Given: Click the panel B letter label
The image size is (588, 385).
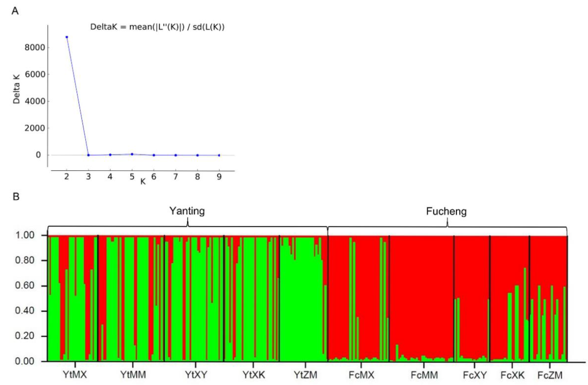Looking at the screenshot, I should point(16,196).
